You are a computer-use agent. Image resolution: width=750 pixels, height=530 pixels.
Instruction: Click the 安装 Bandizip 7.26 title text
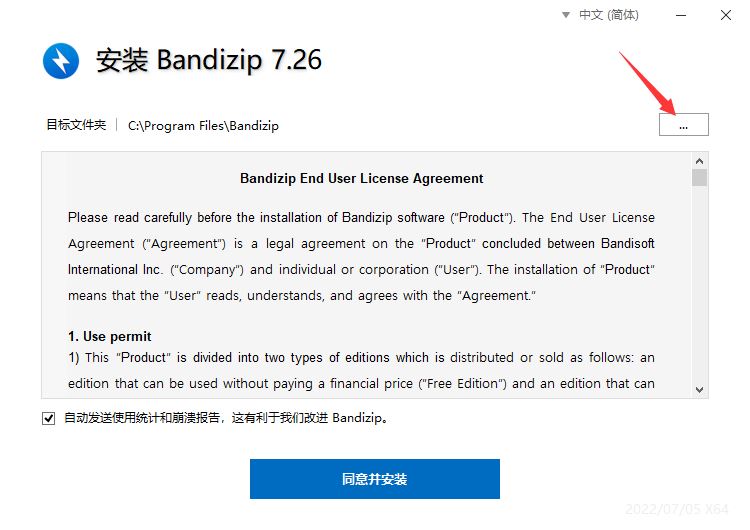[209, 61]
